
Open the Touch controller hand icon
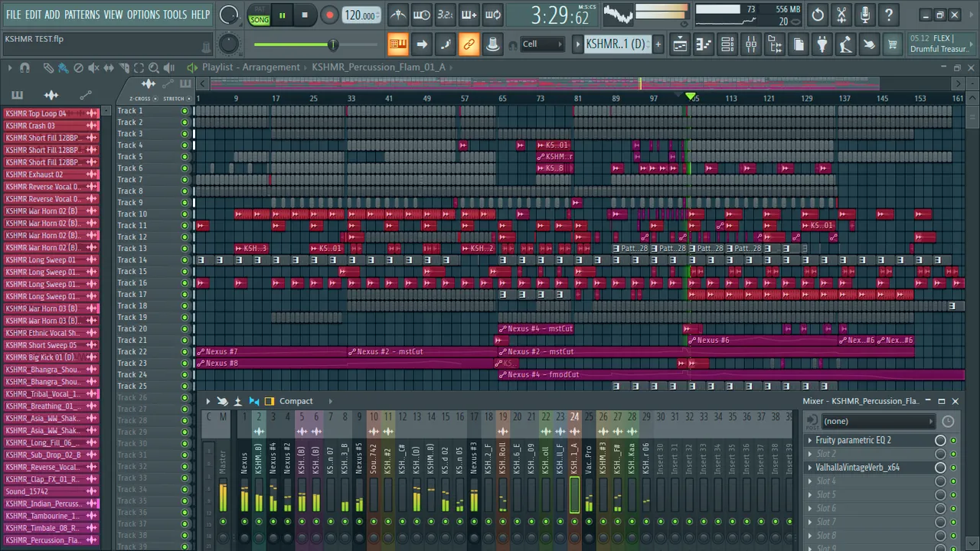[869, 44]
